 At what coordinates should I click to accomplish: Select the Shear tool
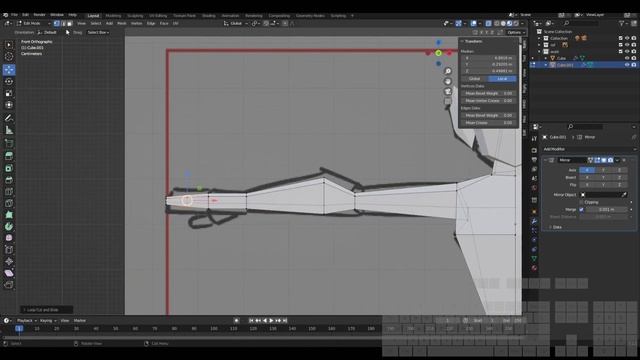(9, 273)
